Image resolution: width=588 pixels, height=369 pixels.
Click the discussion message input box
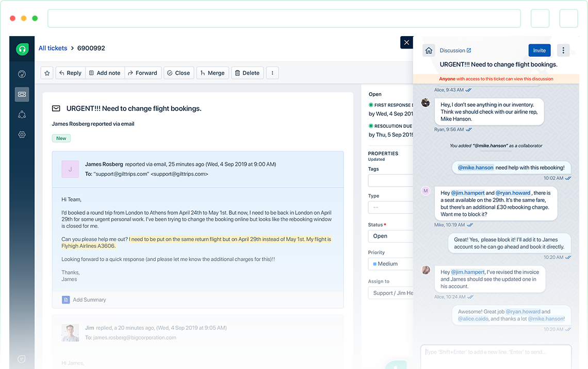[x=496, y=356]
